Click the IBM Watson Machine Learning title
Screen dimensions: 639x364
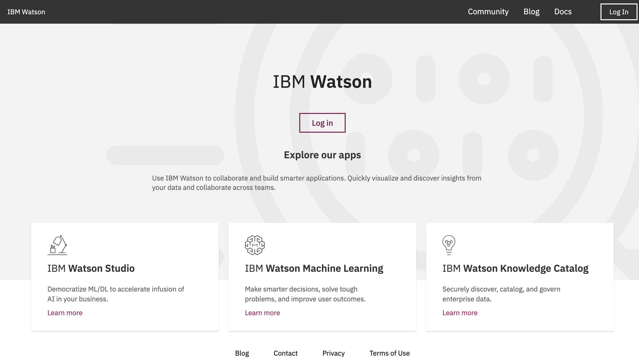314,268
